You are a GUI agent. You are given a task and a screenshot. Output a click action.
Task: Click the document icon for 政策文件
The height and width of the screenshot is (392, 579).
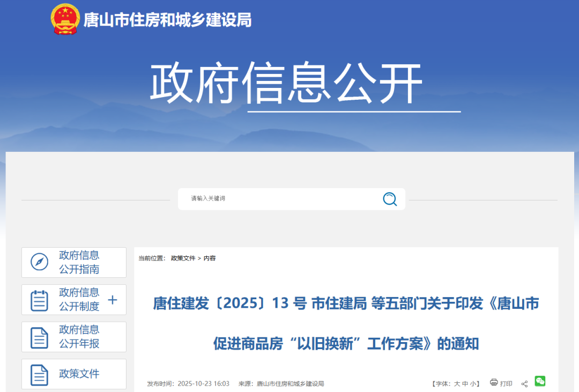(x=39, y=374)
